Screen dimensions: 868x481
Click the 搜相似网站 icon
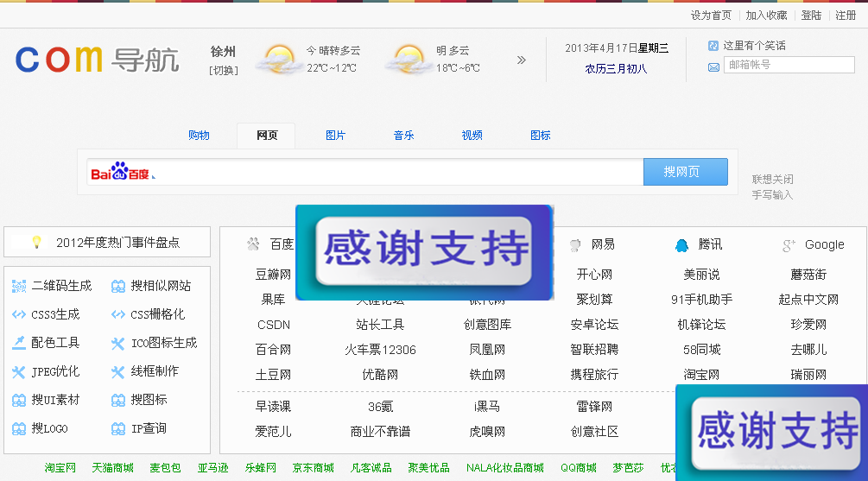pyautogui.click(x=118, y=286)
